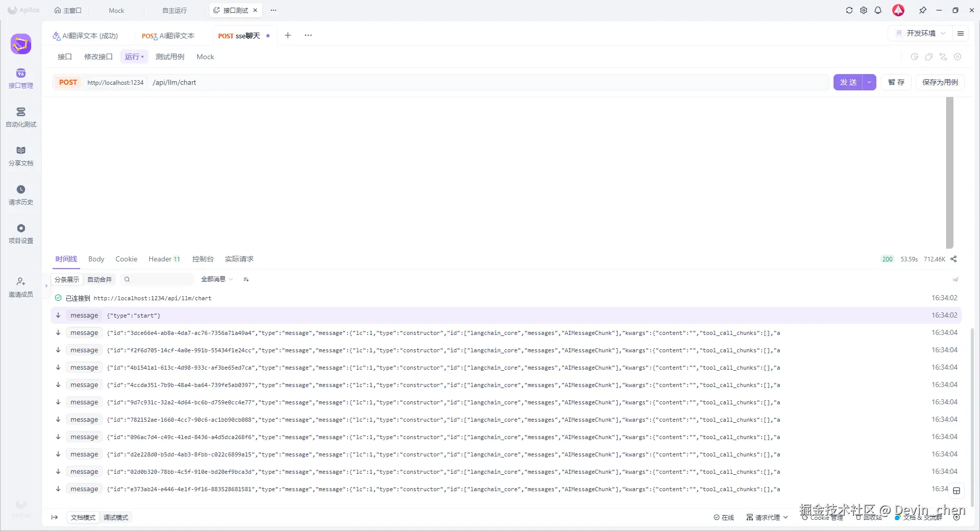Click the clock-with-pencil history icon
The image size is (980, 531).
(915, 57)
